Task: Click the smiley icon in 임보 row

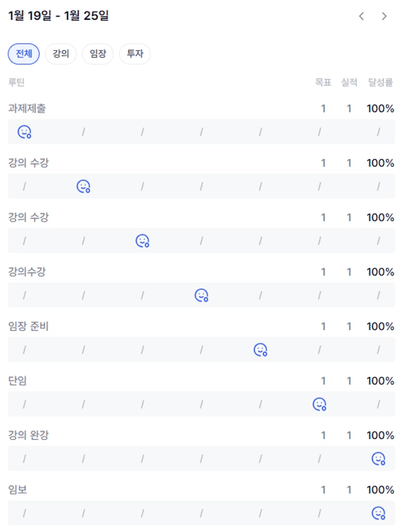Action: tap(378, 513)
